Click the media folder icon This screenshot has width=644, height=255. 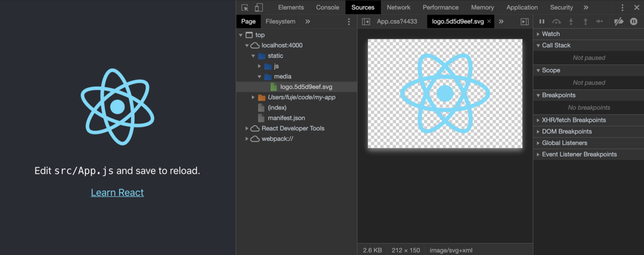coord(268,77)
